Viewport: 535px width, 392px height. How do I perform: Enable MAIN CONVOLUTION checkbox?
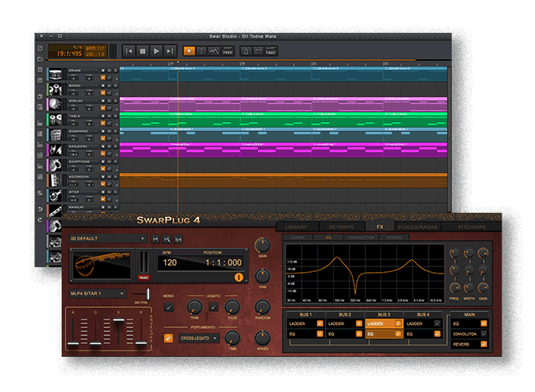pyautogui.click(x=484, y=334)
